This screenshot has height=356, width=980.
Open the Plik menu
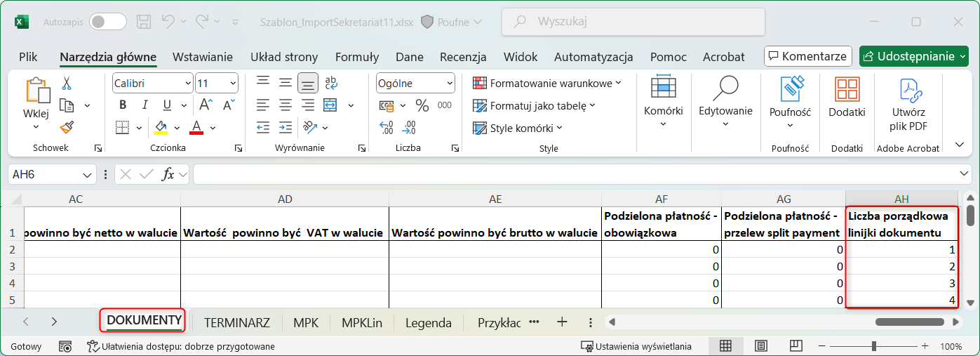click(28, 57)
